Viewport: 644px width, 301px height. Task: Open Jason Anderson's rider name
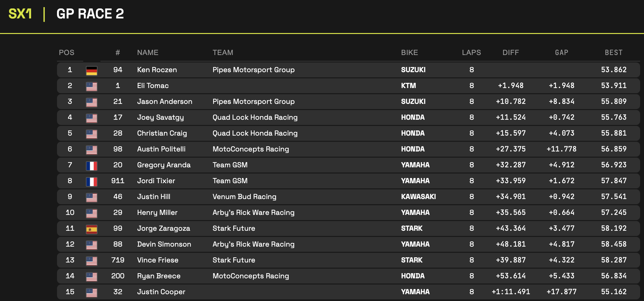coord(164,101)
